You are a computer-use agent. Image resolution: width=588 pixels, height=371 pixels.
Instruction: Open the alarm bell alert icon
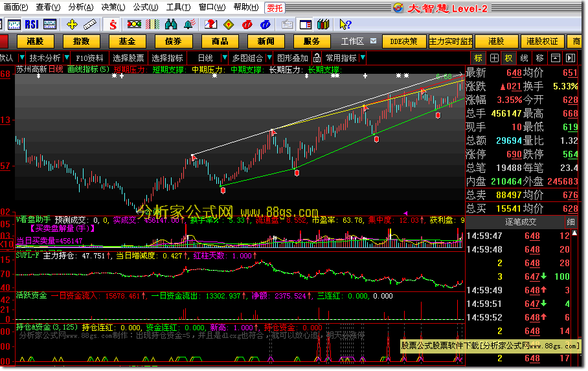pos(189,25)
